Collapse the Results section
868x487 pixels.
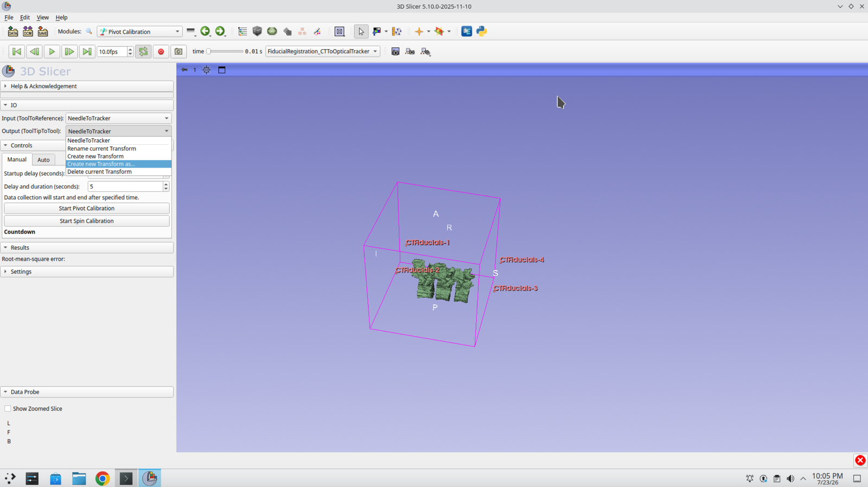[x=87, y=248]
